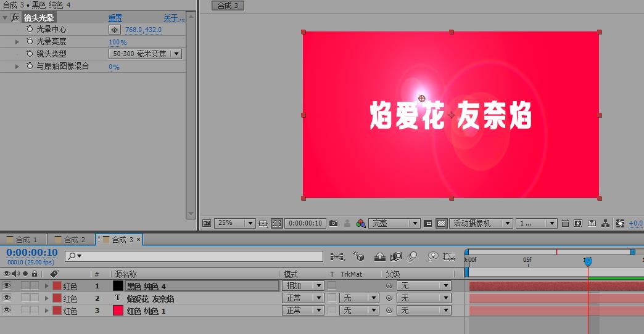Image resolution: width=644 pixels, height=334 pixels.
Task: Toggle mask and shape path visibility icon
Action: coord(277,223)
